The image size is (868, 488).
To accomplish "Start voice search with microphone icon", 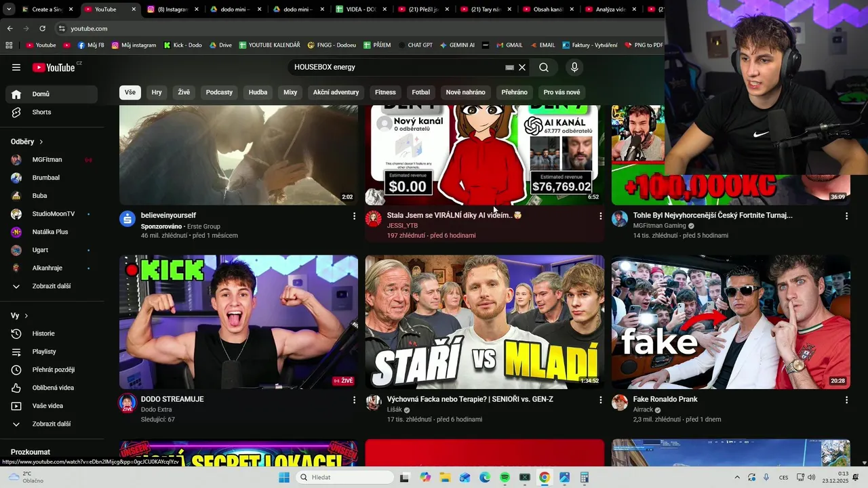I will [x=574, y=67].
